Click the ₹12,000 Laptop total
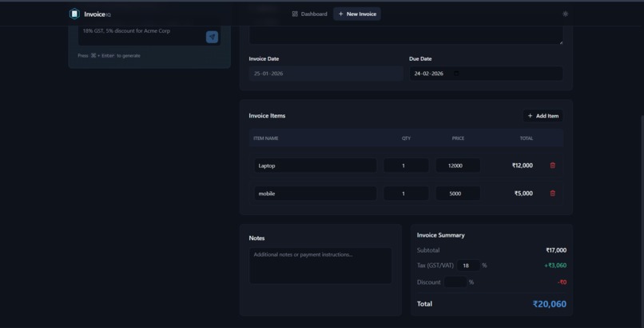The image size is (644, 328). (522, 166)
